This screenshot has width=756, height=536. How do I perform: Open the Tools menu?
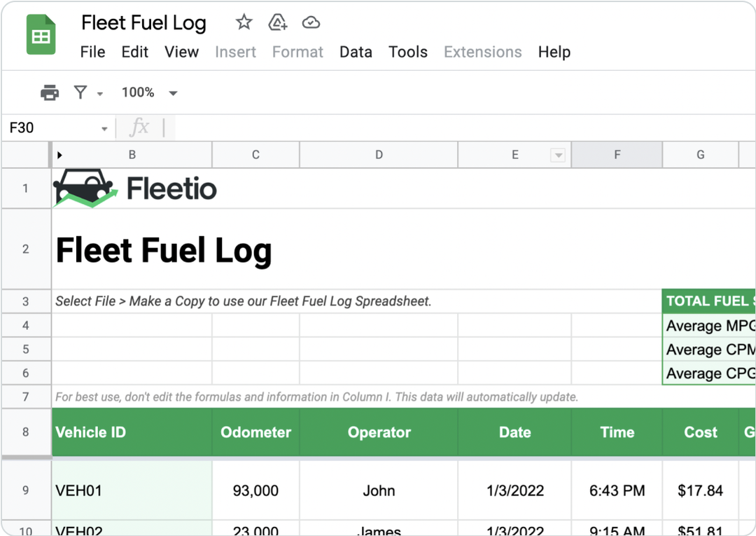408,52
